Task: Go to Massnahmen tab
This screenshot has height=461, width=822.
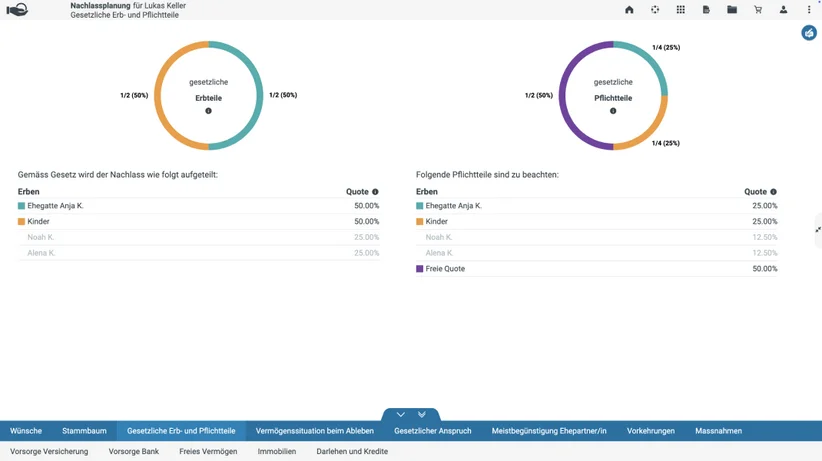Action: pyautogui.click(x=718, y=431)
